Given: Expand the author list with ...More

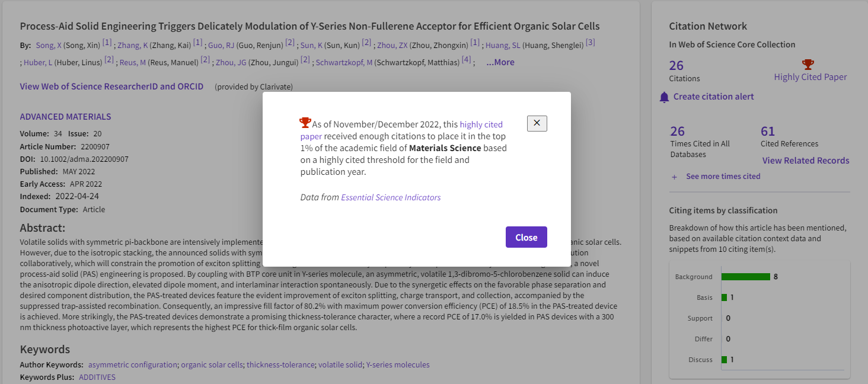Looking at the screenshot, I should (500, 62).
